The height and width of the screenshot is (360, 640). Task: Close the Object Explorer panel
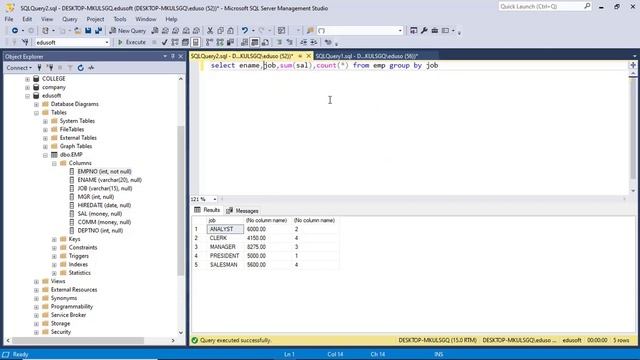tap(181, 56)
